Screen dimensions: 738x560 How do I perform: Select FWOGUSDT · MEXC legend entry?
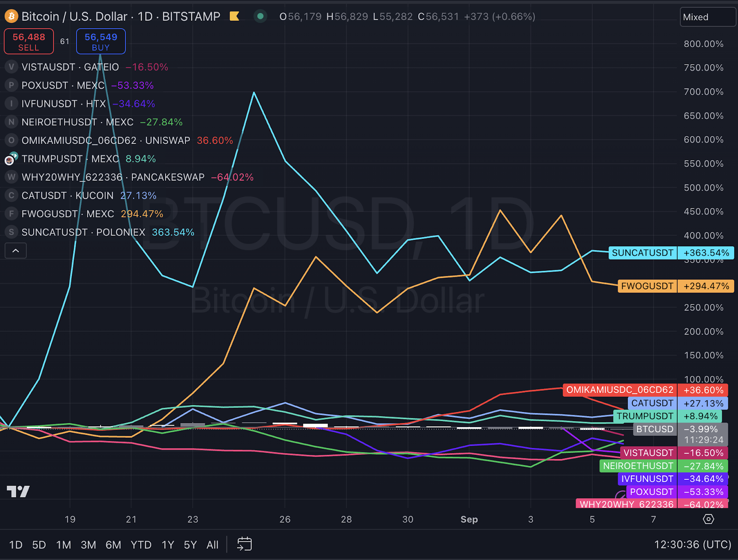(68, 214)
